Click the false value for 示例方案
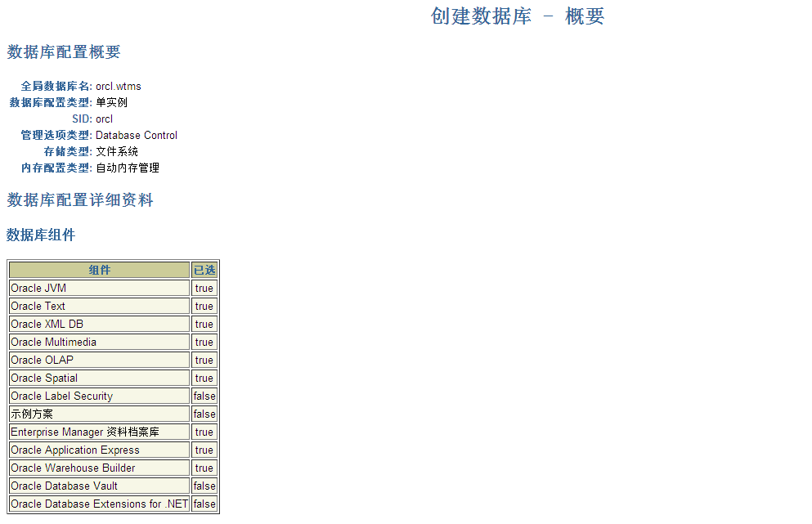The height and width of the screenshot is (524, 812). pos(204,414)
